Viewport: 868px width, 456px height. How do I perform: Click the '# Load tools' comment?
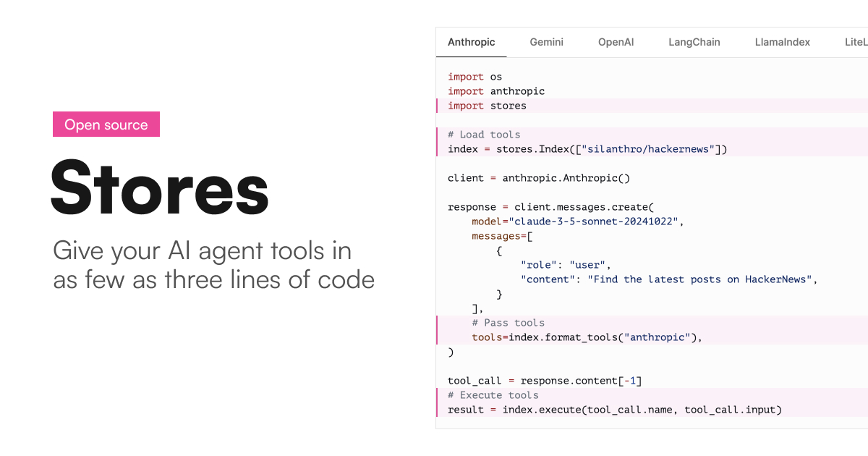(484, 135)
